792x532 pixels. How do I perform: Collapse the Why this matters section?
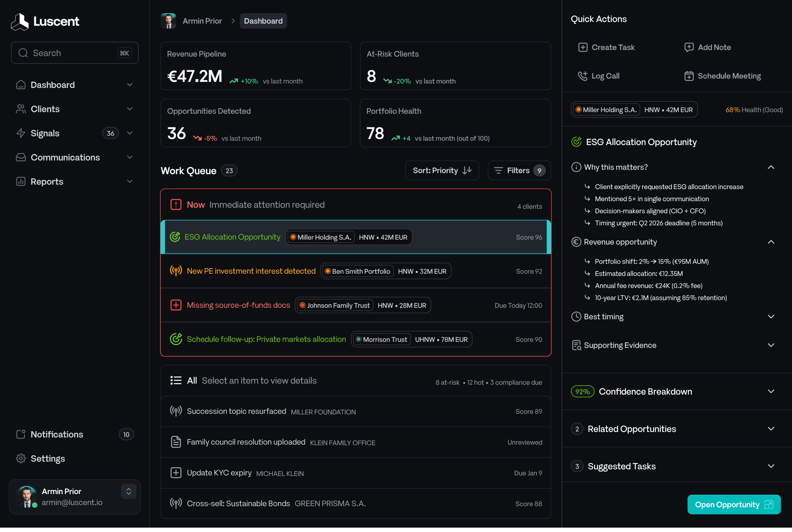click(771, 167)
